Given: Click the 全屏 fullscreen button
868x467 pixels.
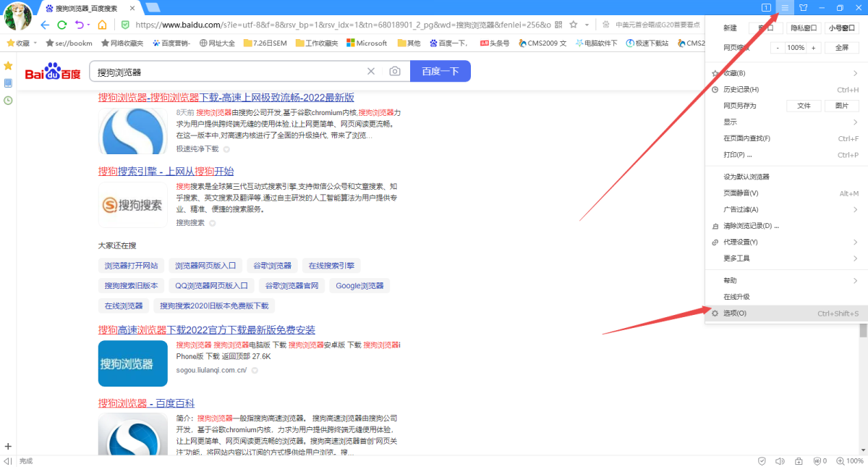Looking at the screenshot, I should [842, 48].
